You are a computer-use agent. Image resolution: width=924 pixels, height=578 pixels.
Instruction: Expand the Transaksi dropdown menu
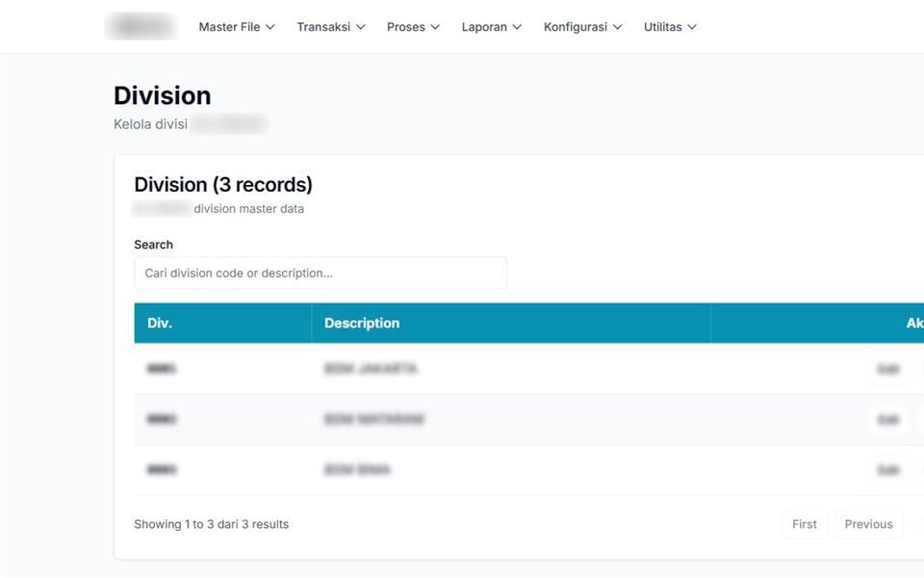(x=330, y=27)
